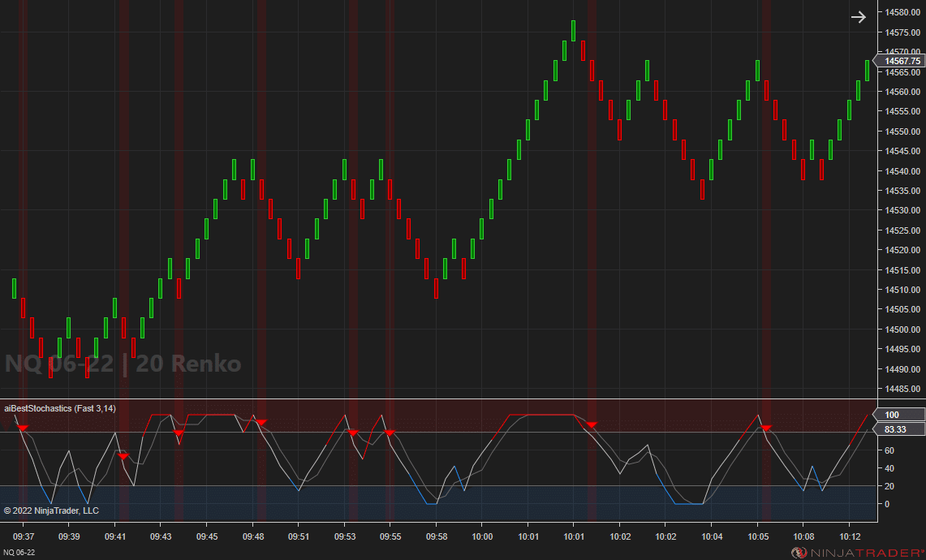Click the red triangle signal above 10:02 stochastic

point(592,424)
